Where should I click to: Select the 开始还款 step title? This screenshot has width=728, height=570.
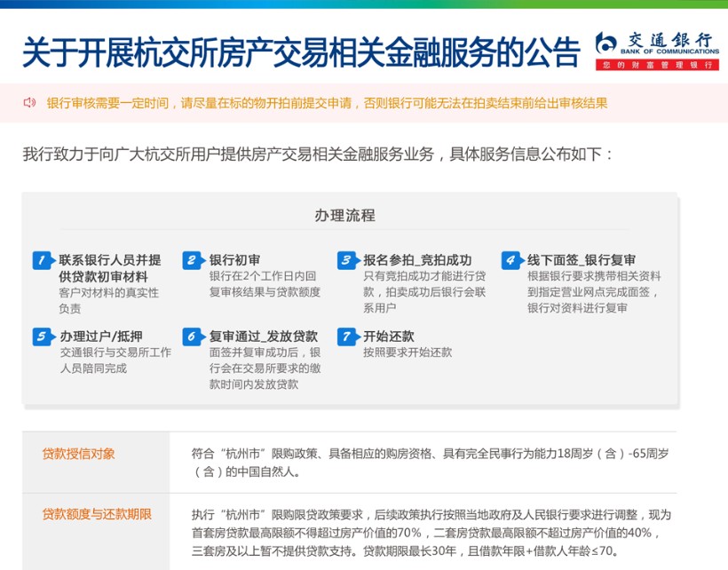(x=388, y=336)
